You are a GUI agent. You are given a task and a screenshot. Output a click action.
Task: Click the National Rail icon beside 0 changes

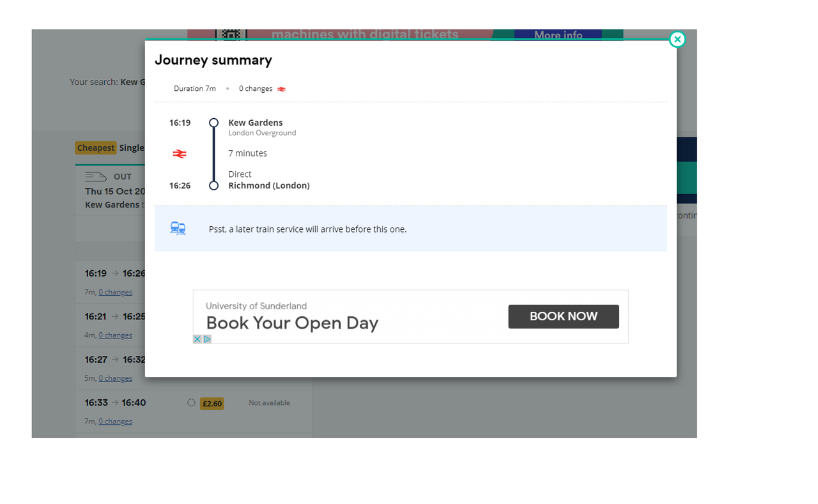tap(281, 89)
